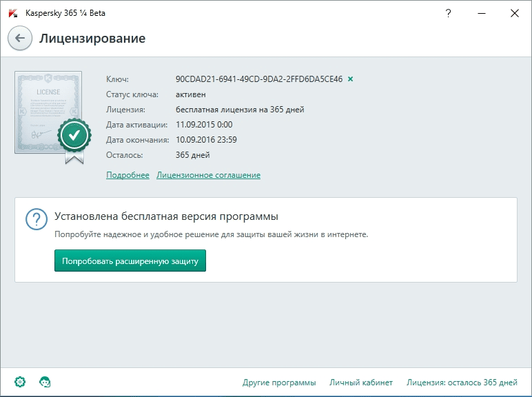Click expiration date 10.09.2016 23:59

[206, 140]
